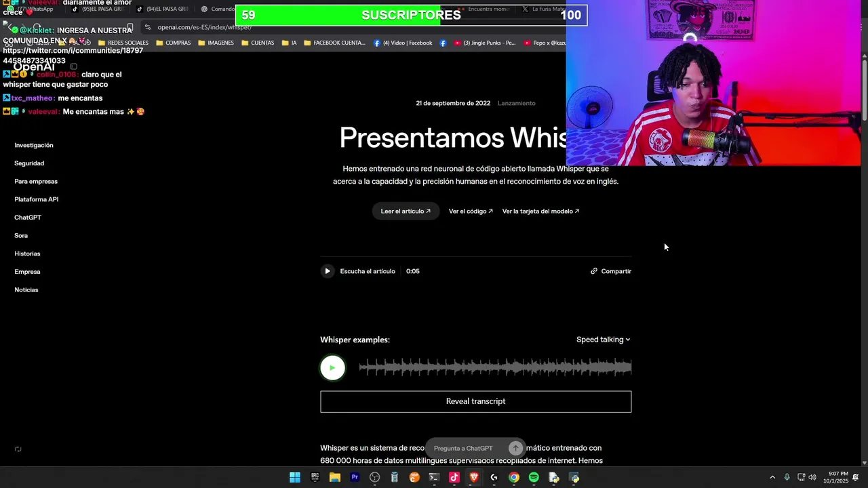Open the 'Jingle Punks' YouTube bookmark
868x488 pixels.
tap(485, 43)
